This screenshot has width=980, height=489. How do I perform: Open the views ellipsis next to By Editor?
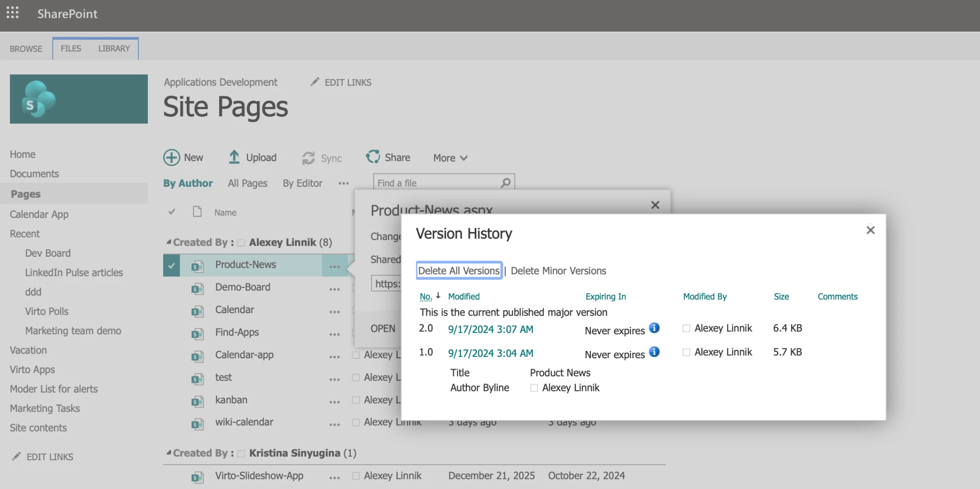tap(344, 183)
